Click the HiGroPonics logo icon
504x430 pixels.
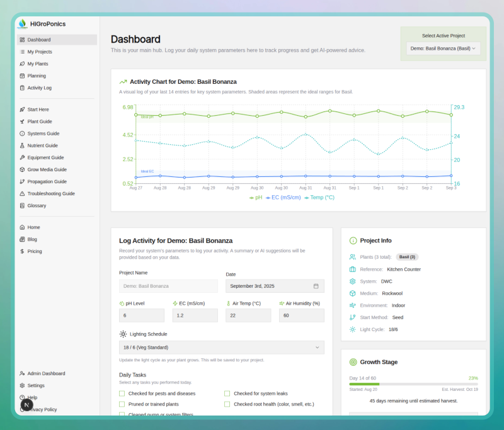click(23, 24)
